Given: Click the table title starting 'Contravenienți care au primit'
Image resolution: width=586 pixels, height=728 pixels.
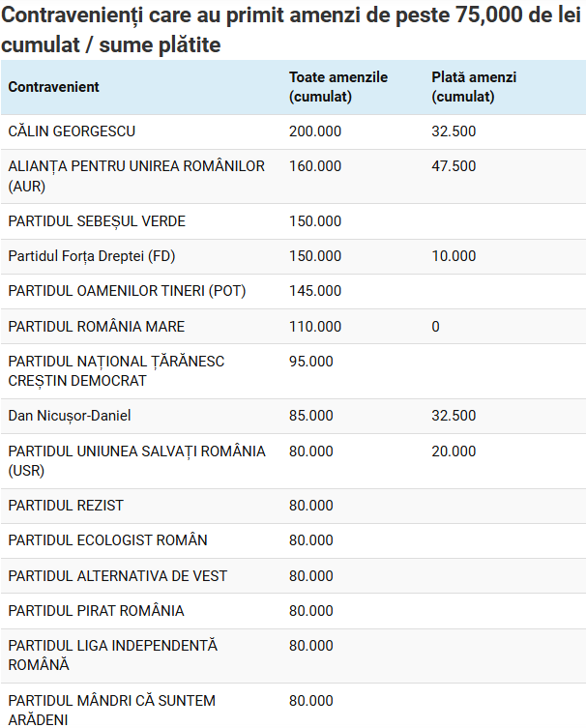Looking at the screenshot, I should pyautogui.click(x=291, y=30).
